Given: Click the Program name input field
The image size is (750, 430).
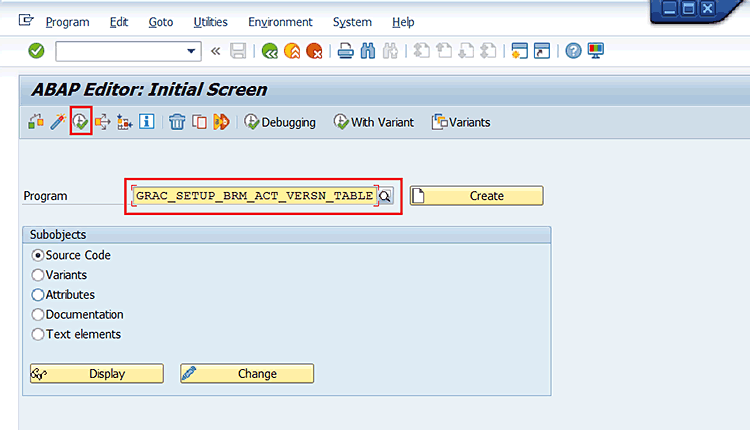Looking at the screenshot, I should pos(254,196).
